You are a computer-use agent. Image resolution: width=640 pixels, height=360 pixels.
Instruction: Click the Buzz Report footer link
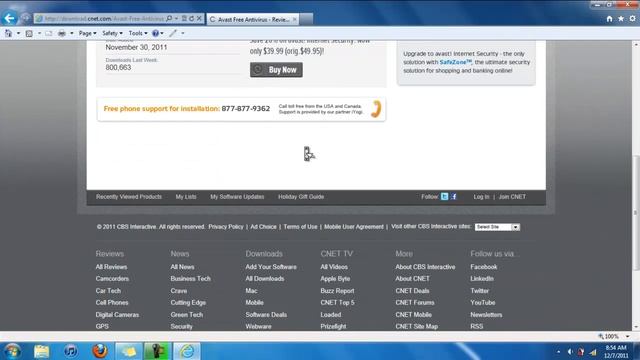[337, 291]
